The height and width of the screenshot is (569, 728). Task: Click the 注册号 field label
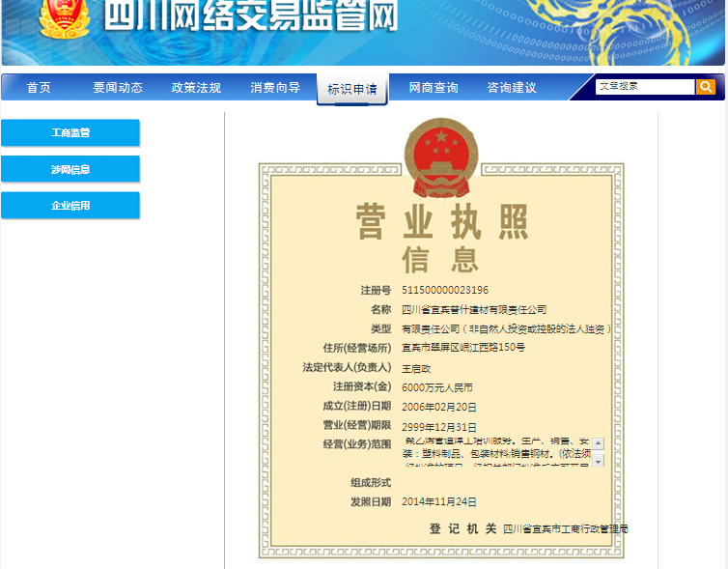[377, 291]
